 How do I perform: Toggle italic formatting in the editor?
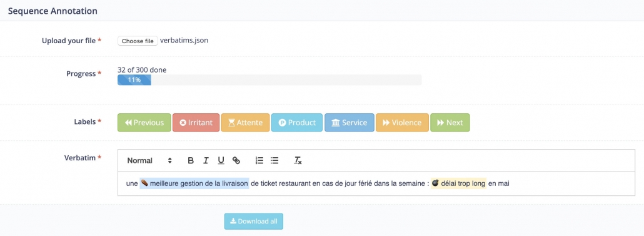(206, 161)
